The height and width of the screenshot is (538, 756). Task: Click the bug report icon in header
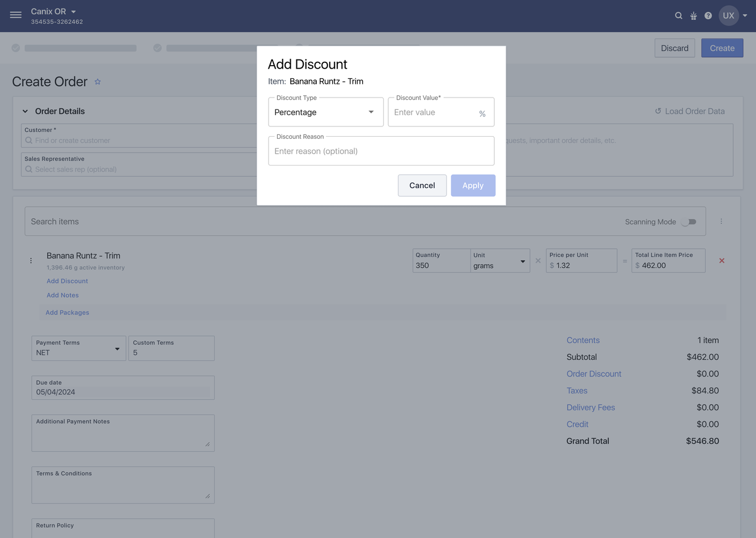point(693,16)
